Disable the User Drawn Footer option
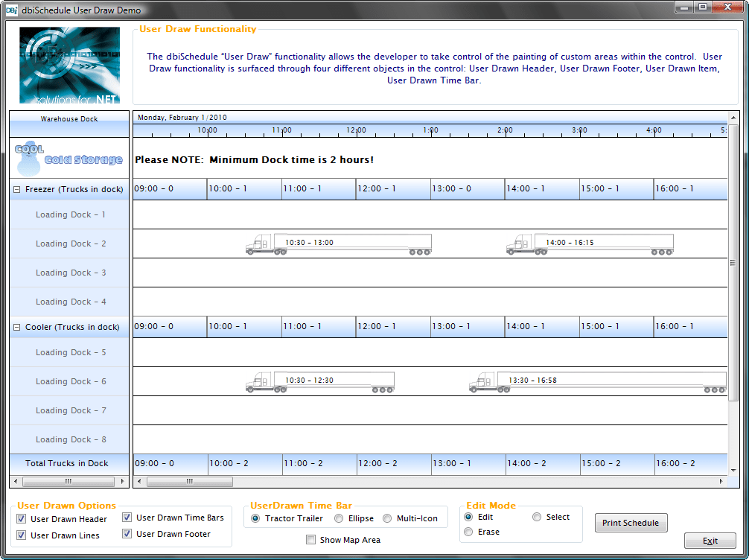 pyautogui.click(x=127, y=534)
